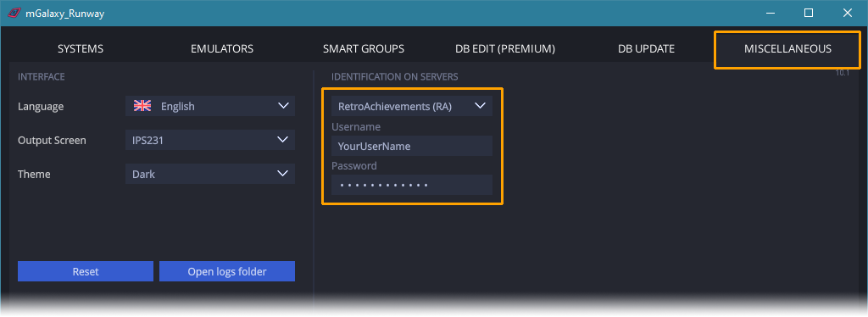Image resolution: width=868 pixels, height=317 pixels.
Task: Expand the Output Screen dropdown IPS231
Action: tap(210, 141)
